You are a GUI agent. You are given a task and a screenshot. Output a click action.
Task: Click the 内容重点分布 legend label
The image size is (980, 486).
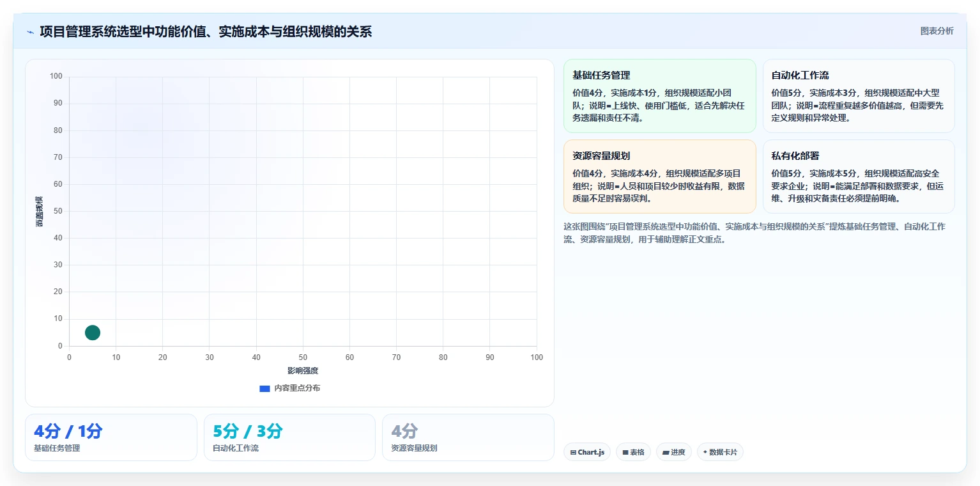297,388
